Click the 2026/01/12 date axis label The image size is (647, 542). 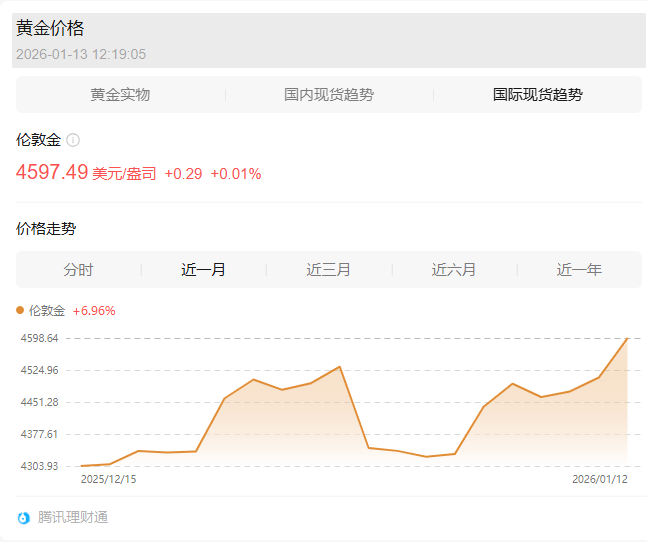click(x=600, y=479)
